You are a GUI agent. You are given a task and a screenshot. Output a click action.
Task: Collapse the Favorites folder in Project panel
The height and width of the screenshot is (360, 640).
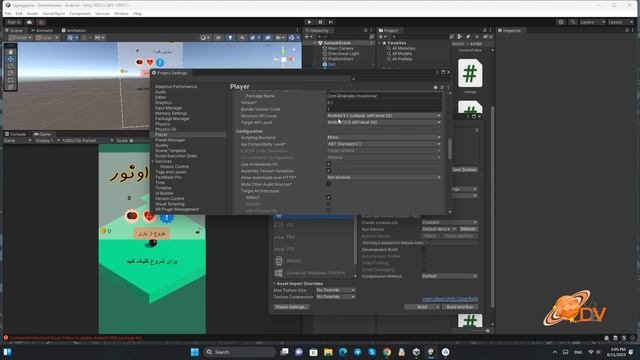[x=380, y=43]
